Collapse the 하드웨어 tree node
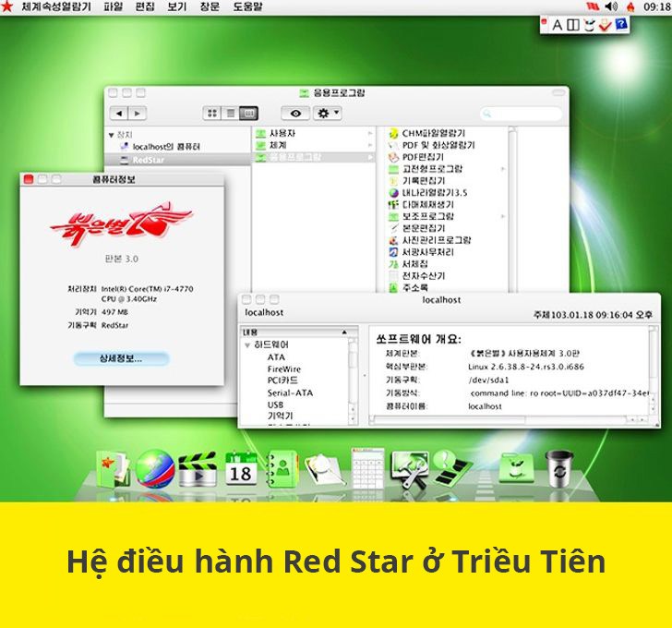Screen dimensions: 672x628 (x=247, y=345)
